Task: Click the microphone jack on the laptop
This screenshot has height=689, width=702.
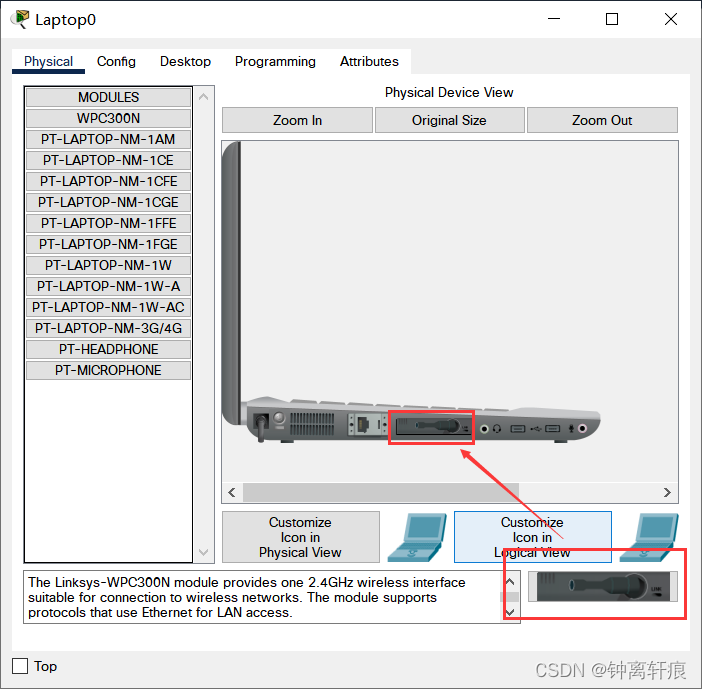Action: (582, 429)
